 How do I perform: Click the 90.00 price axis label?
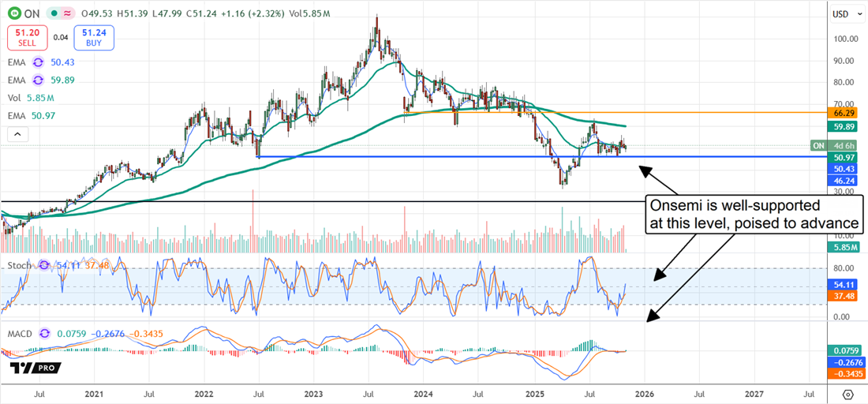click(x=845, y=60)
